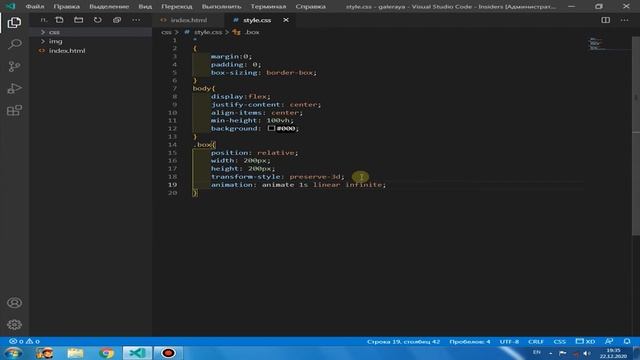
Task: Place cursor on 'animation: animate 1s linear infinite'
Action: coord(298,184)
